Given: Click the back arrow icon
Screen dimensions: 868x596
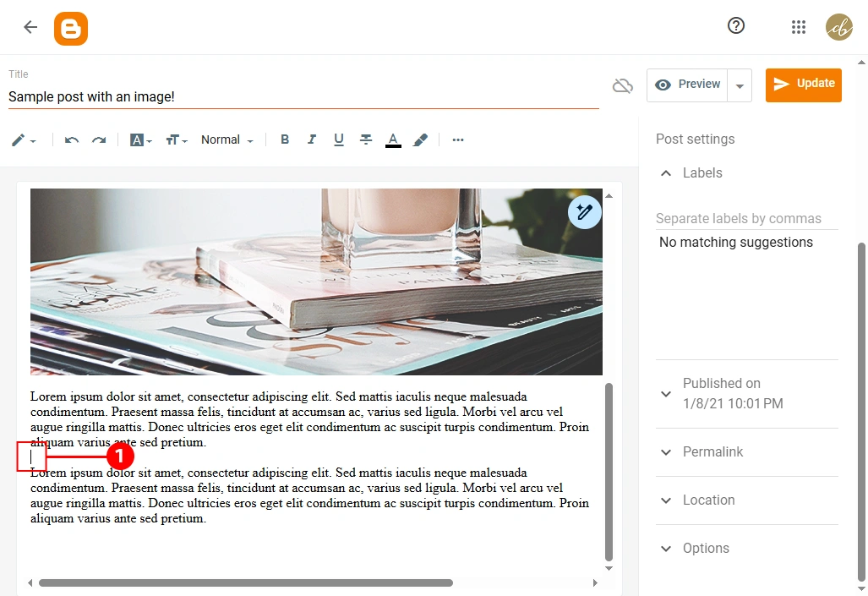Looking at the screenshot, I should coord(30,27).
